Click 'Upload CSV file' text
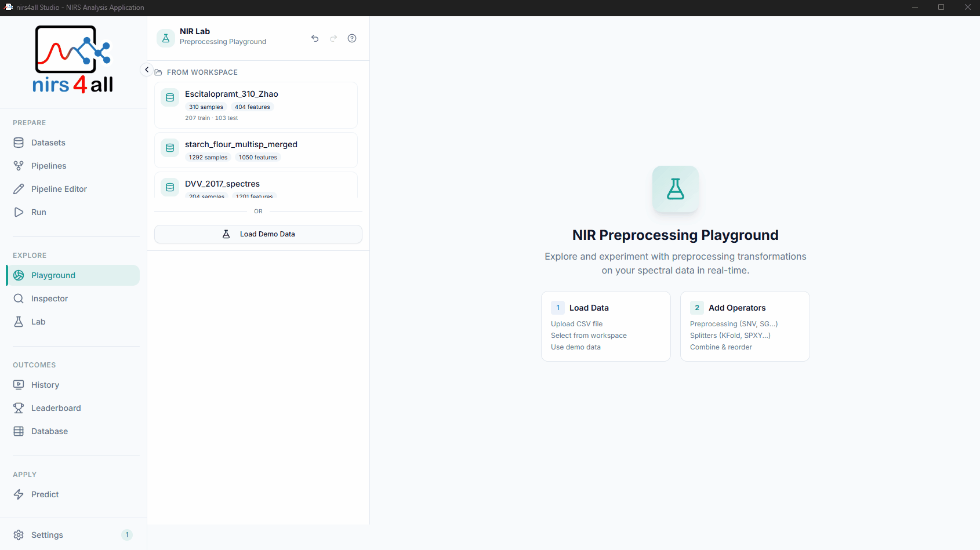Image resolution: width=980 pixels, height=550 pixels. (576, 324)
